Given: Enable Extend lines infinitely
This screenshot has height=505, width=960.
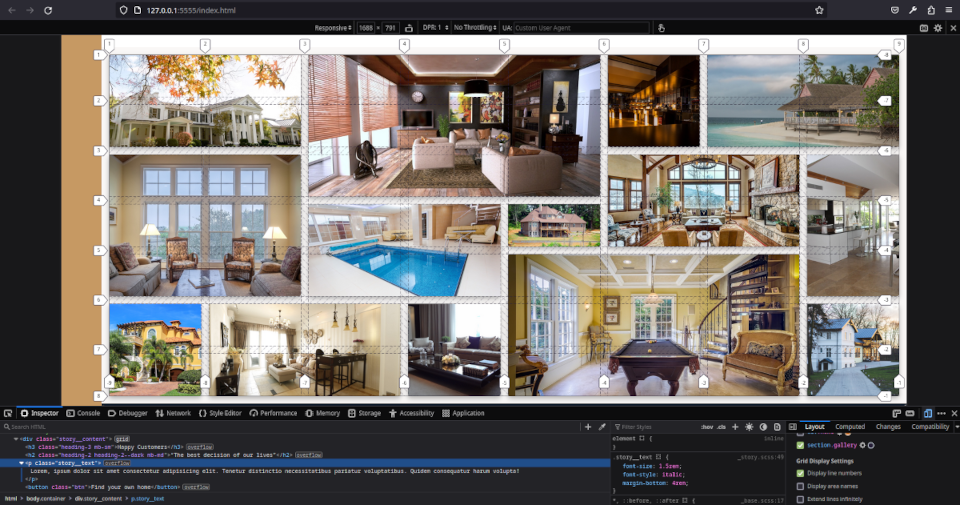Looking at the screenshot, I should [800, 499].
